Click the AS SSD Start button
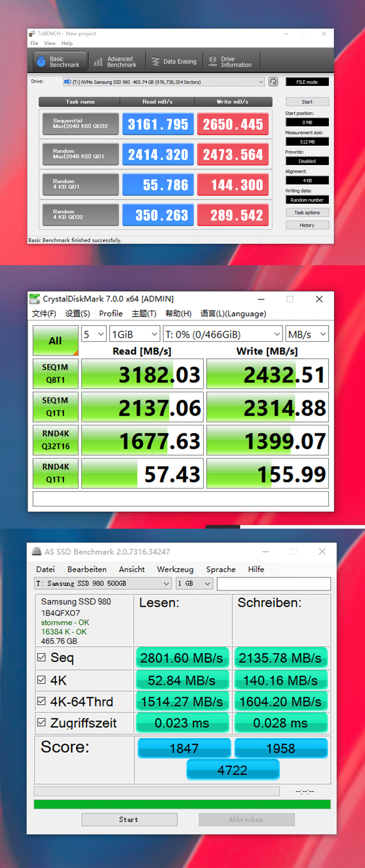This screenshot has width=365, height=868. 129,819
